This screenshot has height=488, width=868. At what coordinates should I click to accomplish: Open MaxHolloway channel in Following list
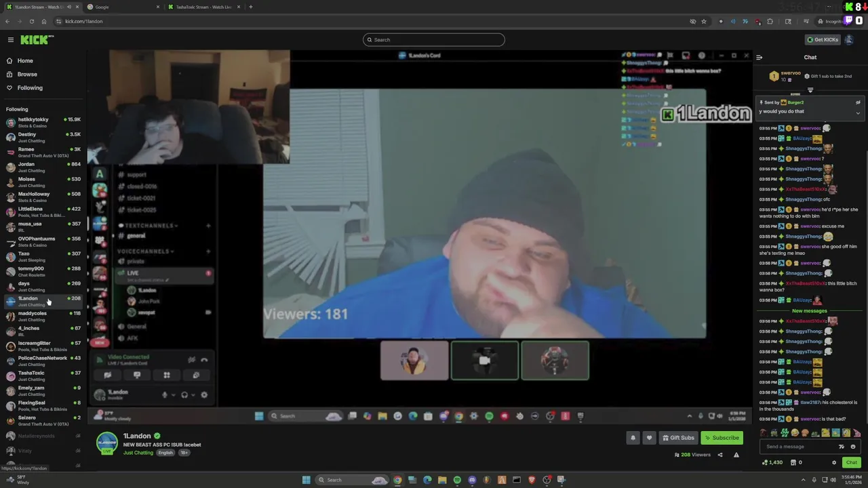43,197
